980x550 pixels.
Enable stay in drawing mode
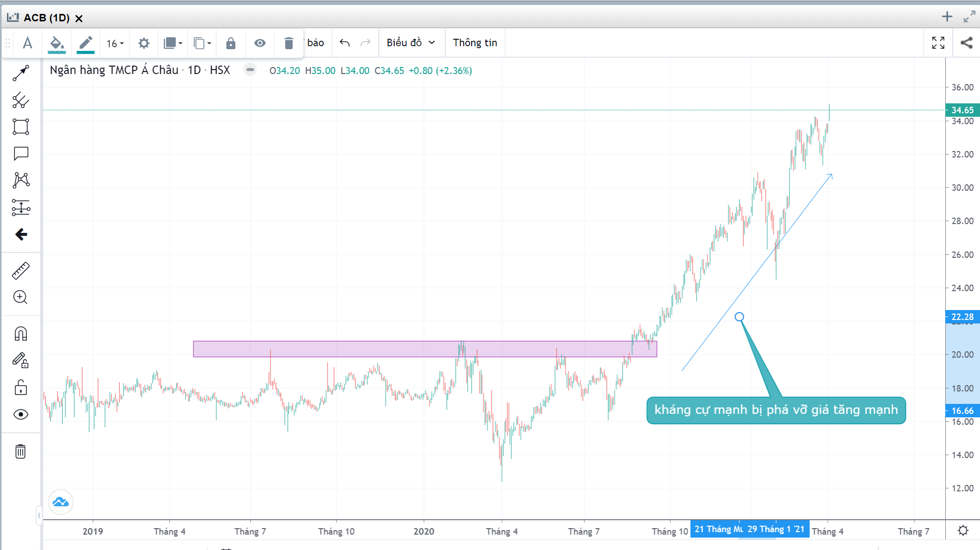click(x=21, y=360)
